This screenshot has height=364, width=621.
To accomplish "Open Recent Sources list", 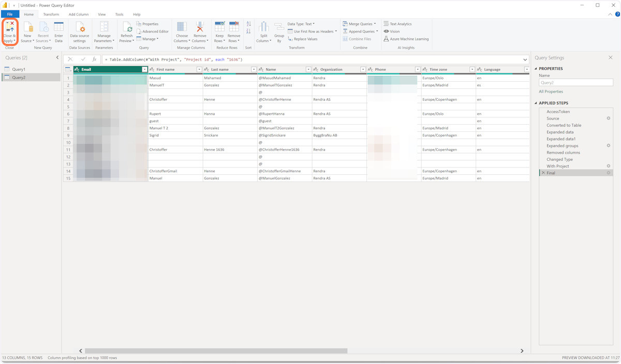I will click(43, 32).
